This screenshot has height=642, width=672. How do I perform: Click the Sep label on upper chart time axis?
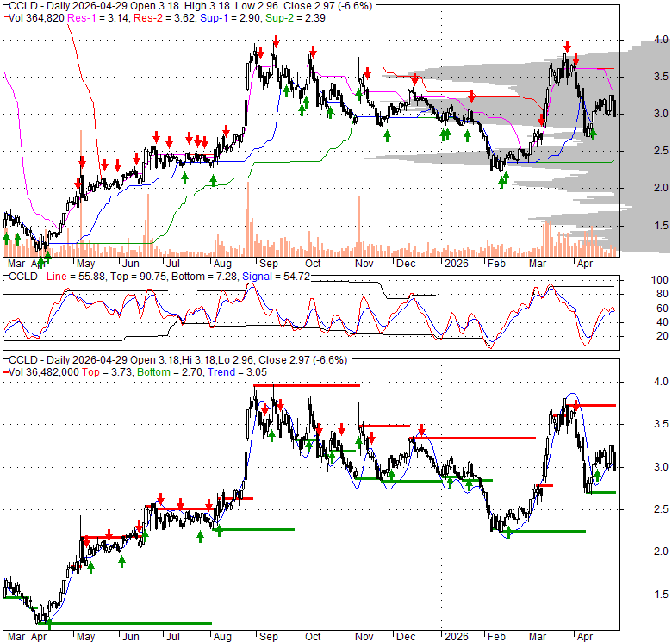tap(269, 263)
